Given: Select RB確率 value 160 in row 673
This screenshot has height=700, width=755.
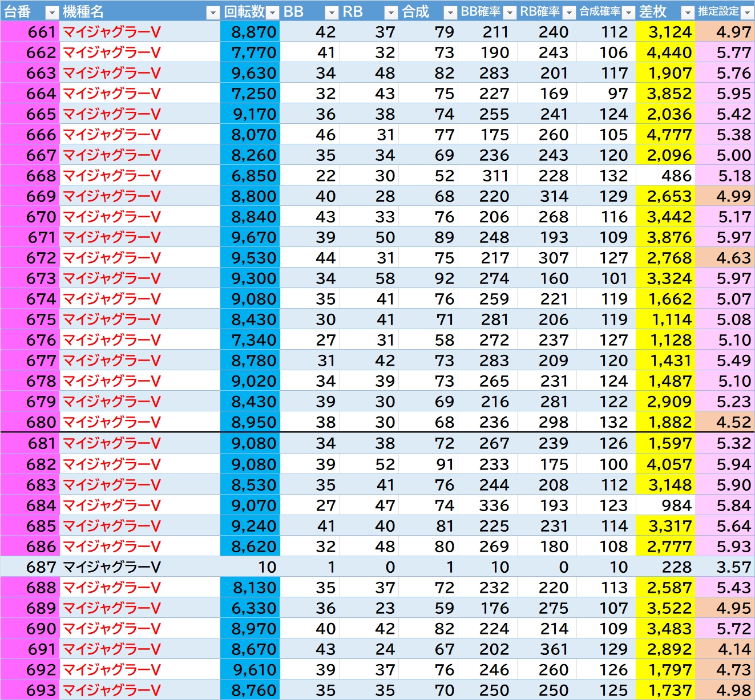Looking at the screenshot, I should [547, 278].
